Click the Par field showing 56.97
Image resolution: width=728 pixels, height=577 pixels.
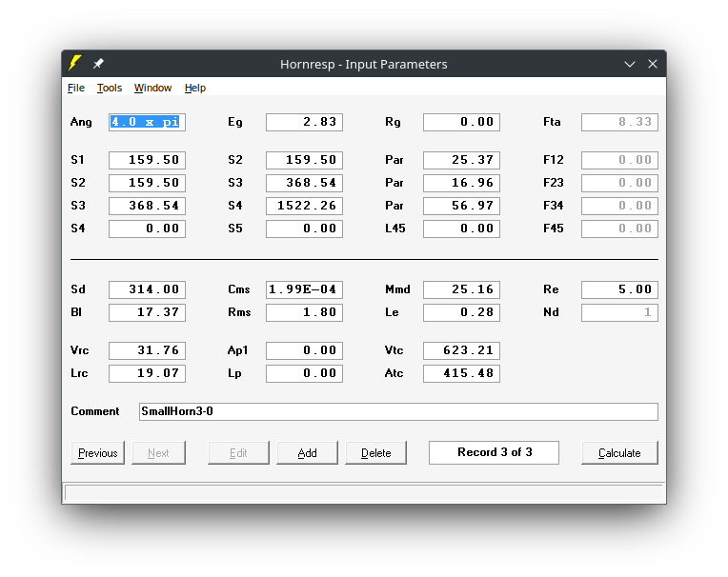point(461,206)
